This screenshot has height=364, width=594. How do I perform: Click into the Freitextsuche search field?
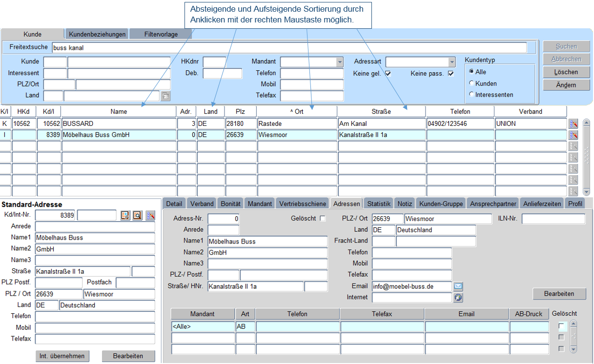tap(289, 48)
